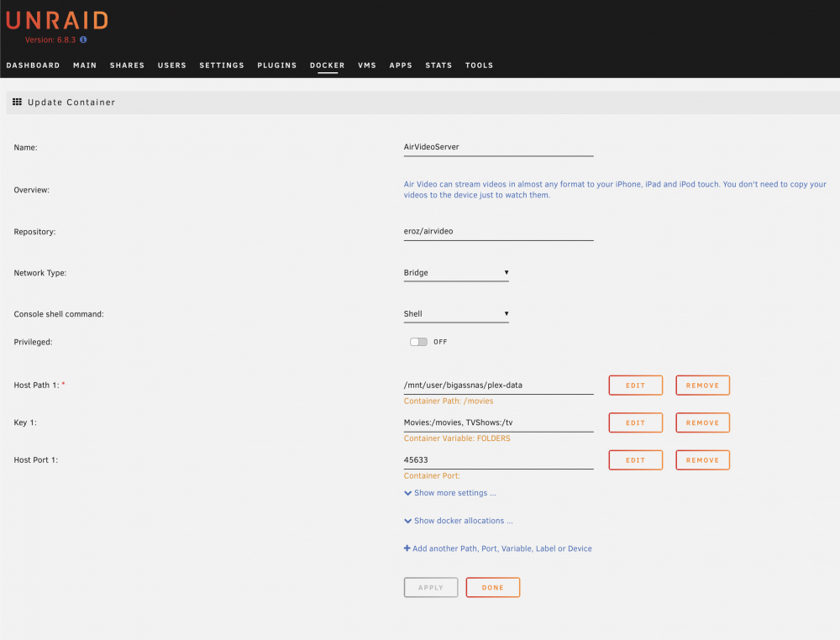Remove the Key 1 variable
840x640 pixels.
coord(702,423)
